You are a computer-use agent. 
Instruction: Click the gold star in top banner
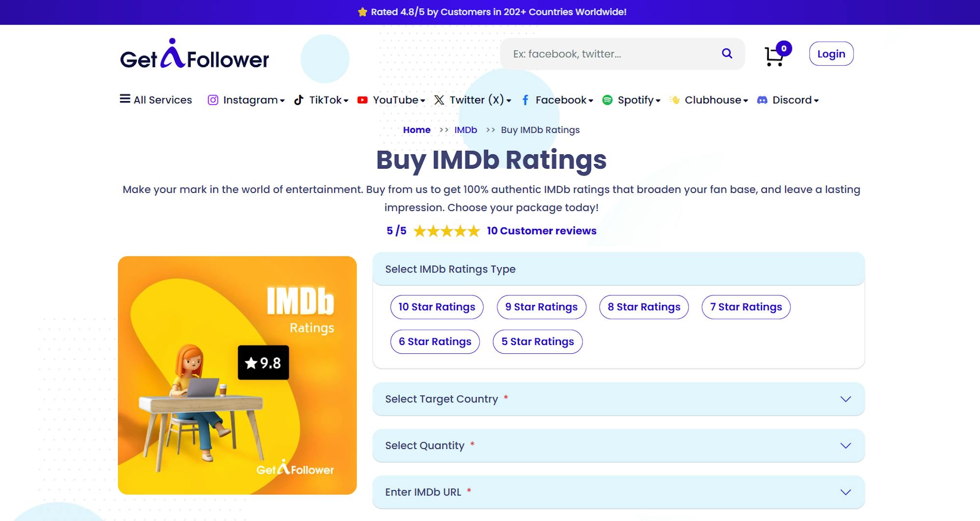(363, 12)
